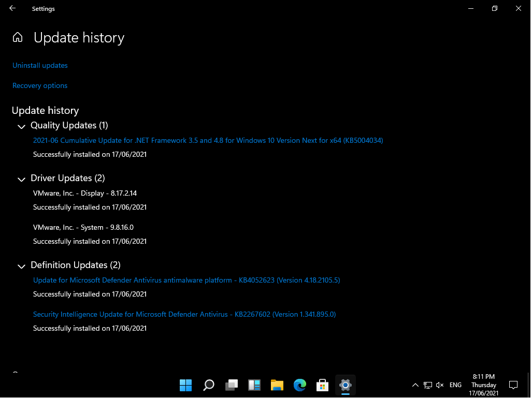532x398 pixels.
Task: Click the Settings gear on the taskbar
Action: tap(345, 386)
